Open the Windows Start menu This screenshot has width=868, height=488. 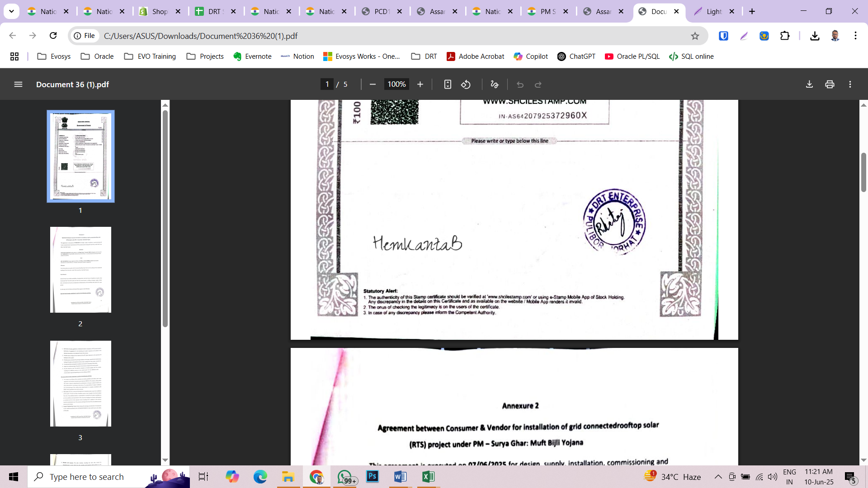(x=14, y=477)
